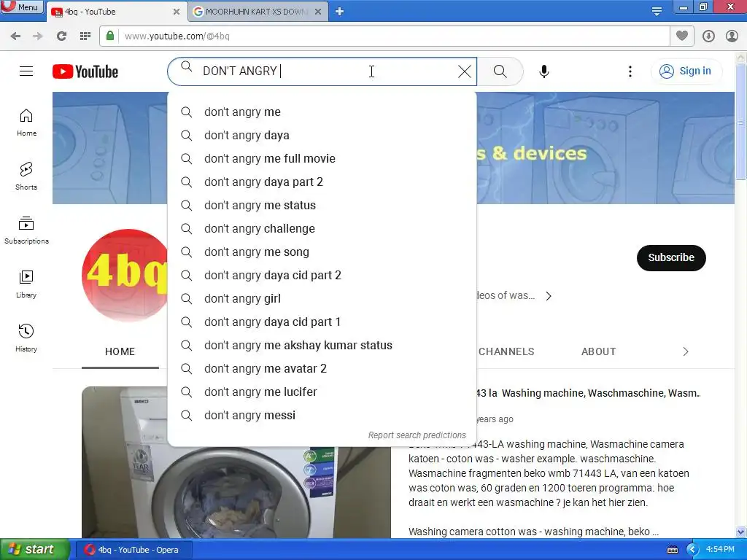Open Library in the sidebar
This screenshot has height=560, width=747.
tap(26, 284)
